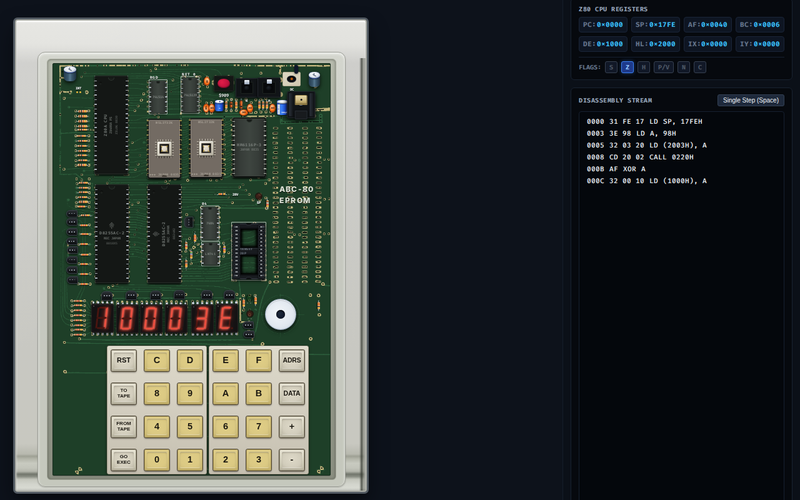Viewport: 800px width, 500px height.
Task: Tap the 0 key on the keypad
Action: tap(157, 460)
